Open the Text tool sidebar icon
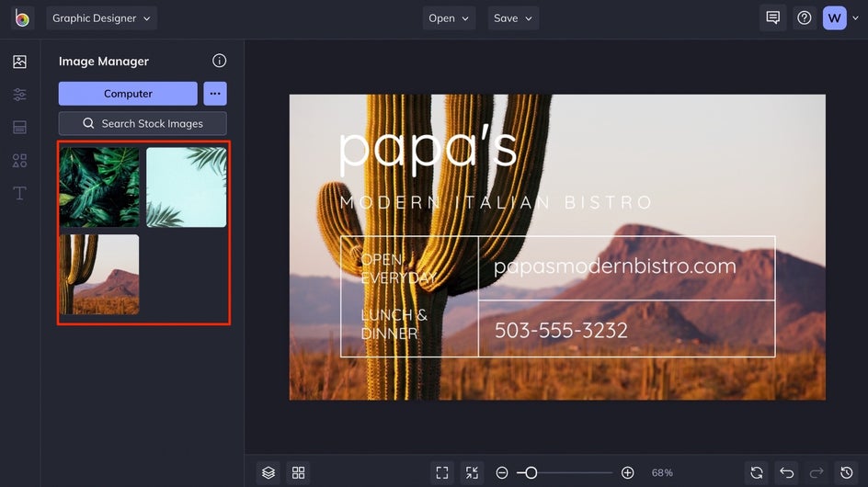 point(20,193)
